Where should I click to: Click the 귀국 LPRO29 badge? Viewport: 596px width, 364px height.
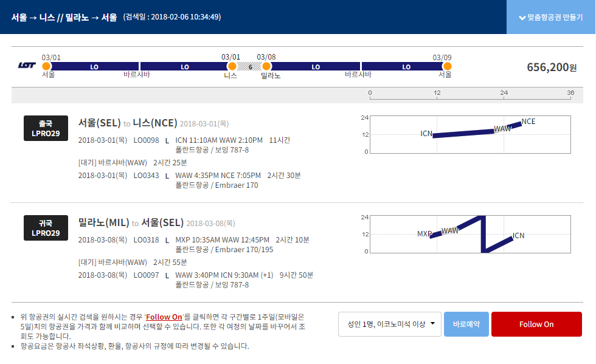click(x=46, y=228)
